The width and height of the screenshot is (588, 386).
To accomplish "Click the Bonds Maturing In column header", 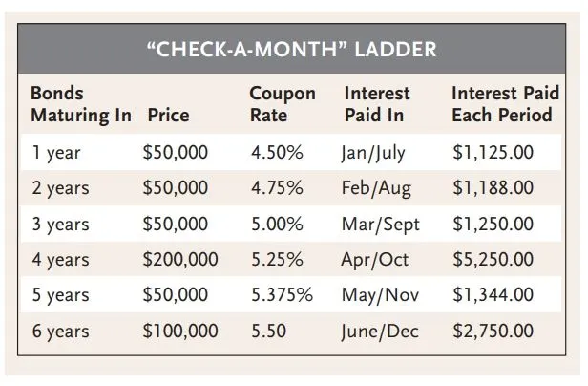I will (77, 104).
